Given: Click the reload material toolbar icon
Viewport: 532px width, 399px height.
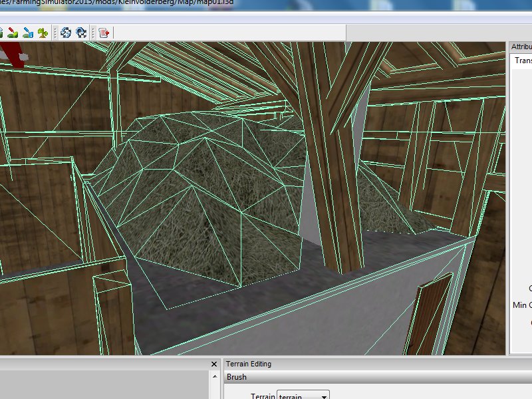Looking at the screenshot, I should 81,33.
